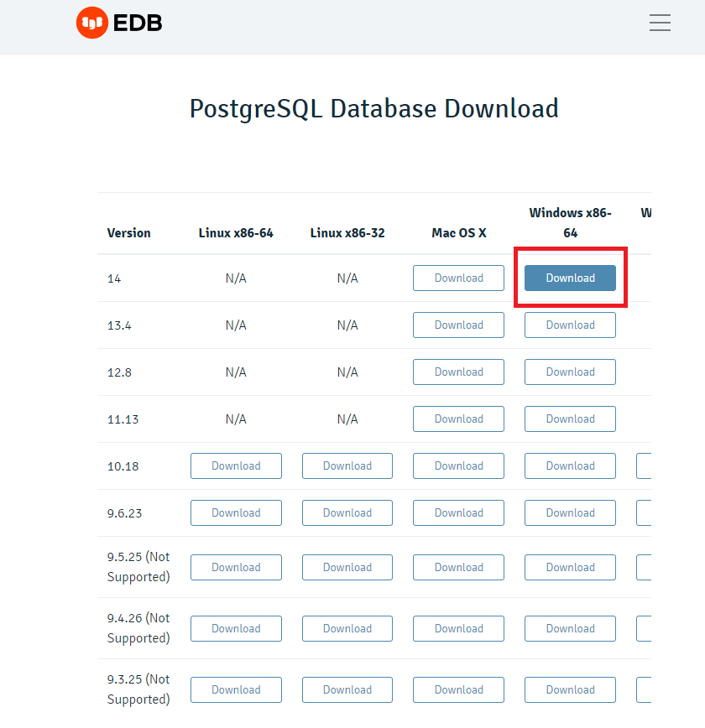Select the version '13.4' cell
Image resolution: width=705 pixels, height=728 pixels.
[x=119, y=325]
